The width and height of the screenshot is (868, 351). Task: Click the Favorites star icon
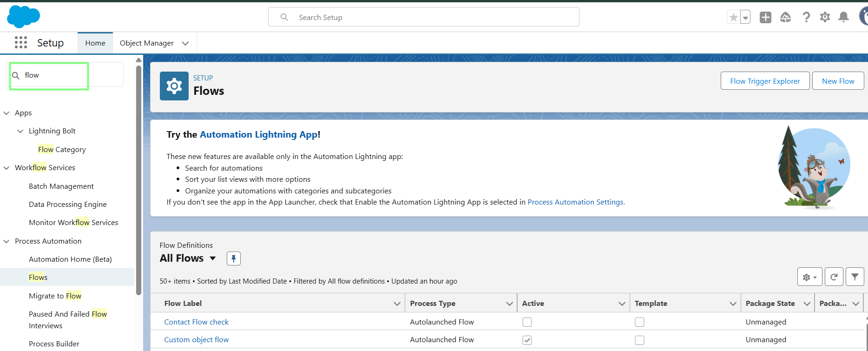733,17
